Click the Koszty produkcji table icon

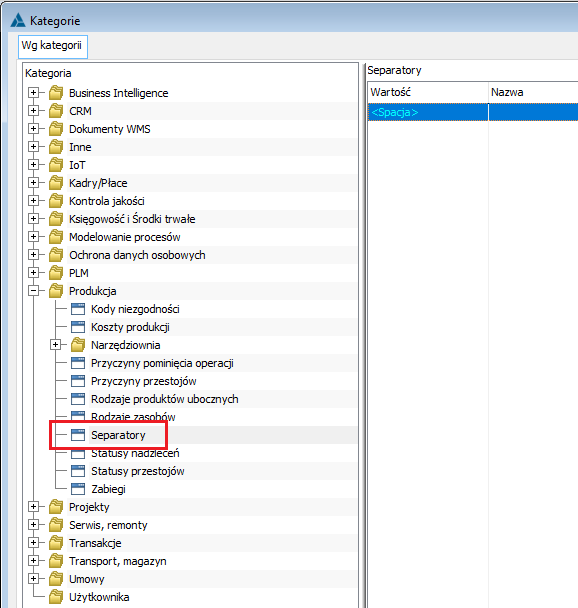click(x=78, y=327)
